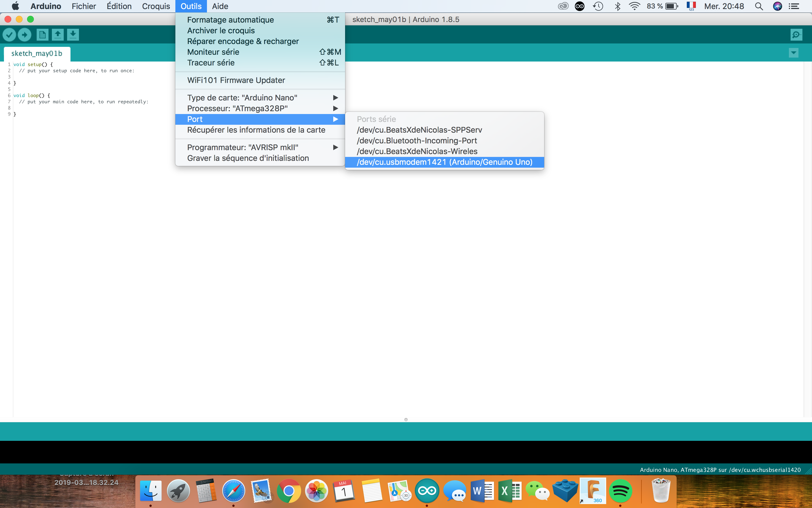Open Spotlight search magnifier
812x508 pixels.
[x=759, y=6]
